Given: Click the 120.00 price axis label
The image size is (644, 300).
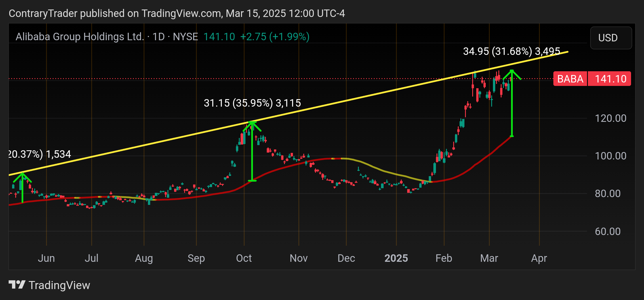Looking at the screenshot, I should tap(611, 118).
